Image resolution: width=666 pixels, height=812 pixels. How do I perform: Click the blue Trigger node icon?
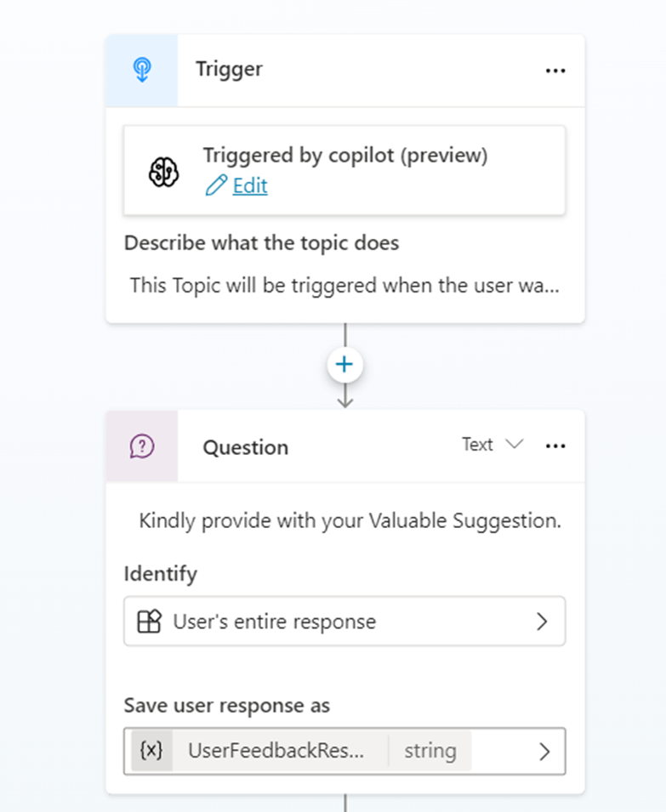pos(142,71)
